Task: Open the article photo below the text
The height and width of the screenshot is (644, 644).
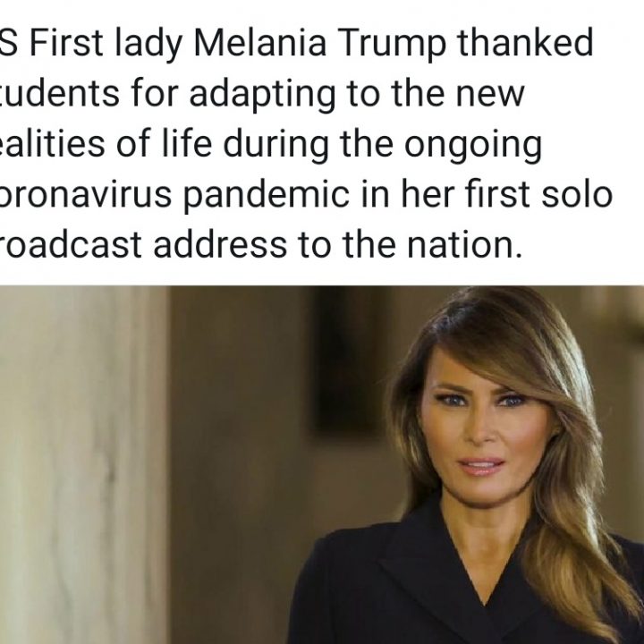Action: [x=322, y=465]
